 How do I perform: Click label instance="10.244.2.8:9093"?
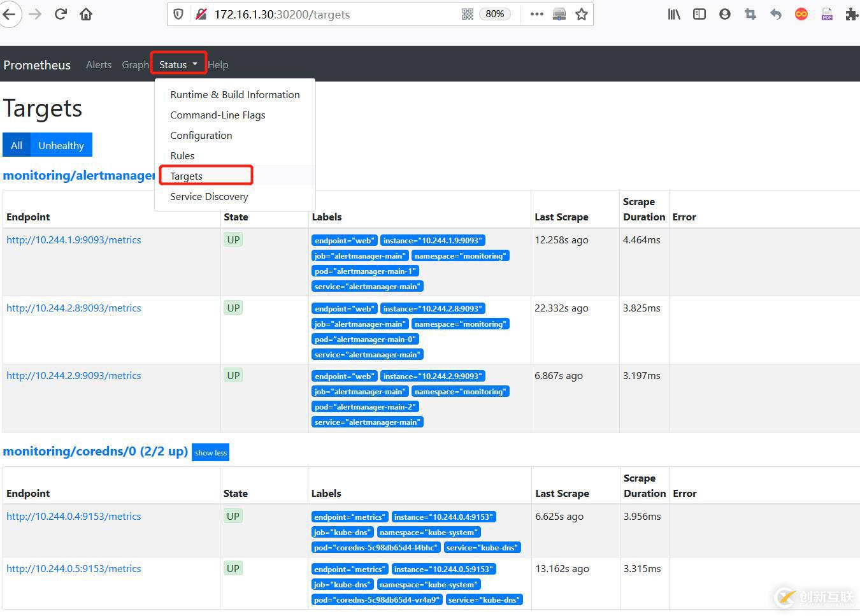tap(433, 309)
